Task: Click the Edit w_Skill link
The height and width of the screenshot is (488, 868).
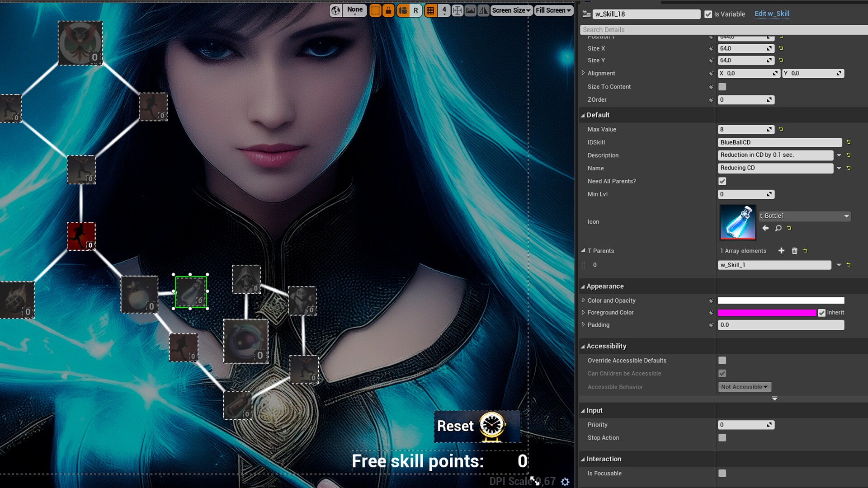Action: (x=772, y=14)
